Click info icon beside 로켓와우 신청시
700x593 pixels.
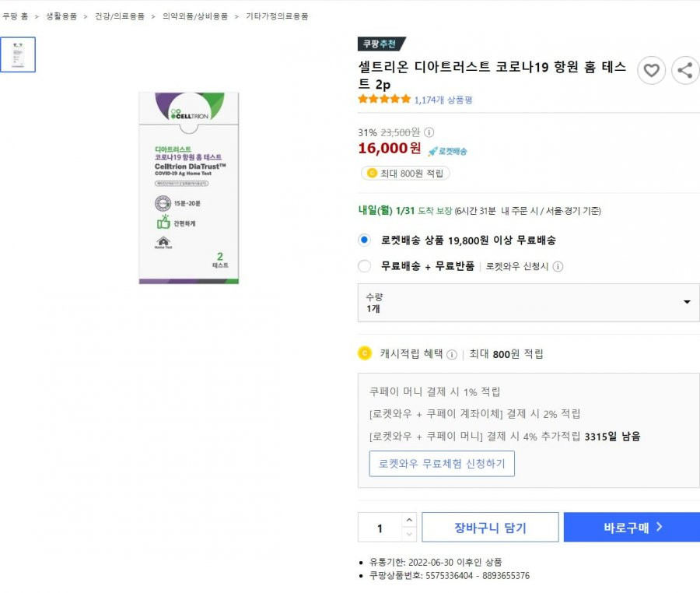[x=558, y=267]
